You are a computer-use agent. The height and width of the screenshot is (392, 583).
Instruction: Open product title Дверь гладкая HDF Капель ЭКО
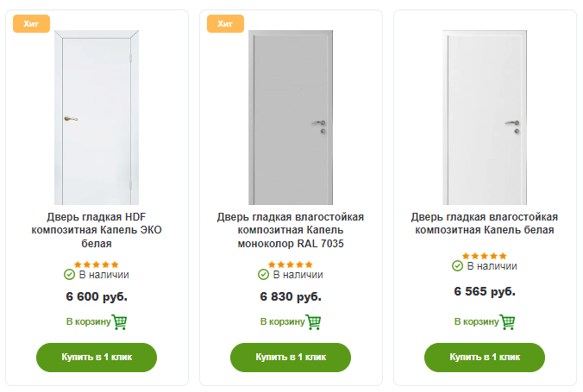(x=97, y=230)
